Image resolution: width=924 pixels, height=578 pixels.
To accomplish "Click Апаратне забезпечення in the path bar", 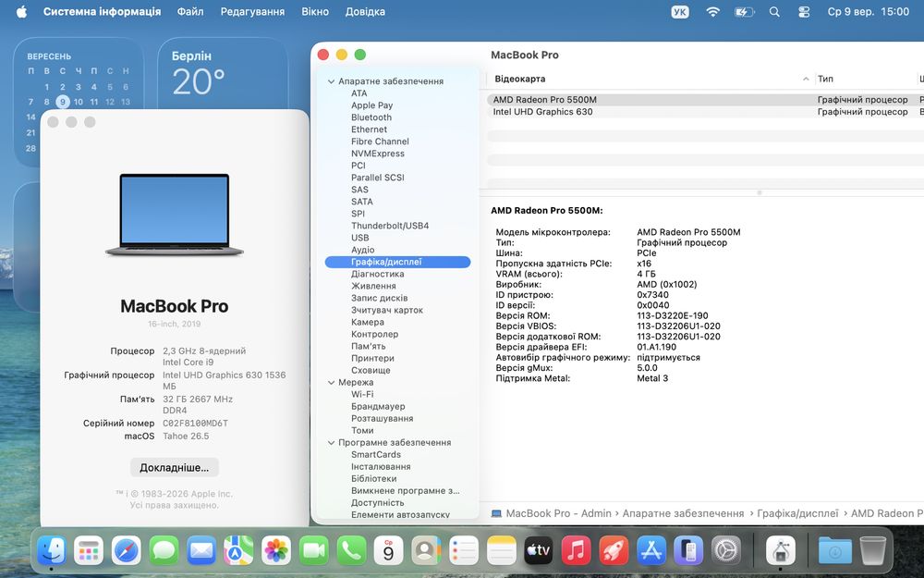I will [x=683, y=513].
